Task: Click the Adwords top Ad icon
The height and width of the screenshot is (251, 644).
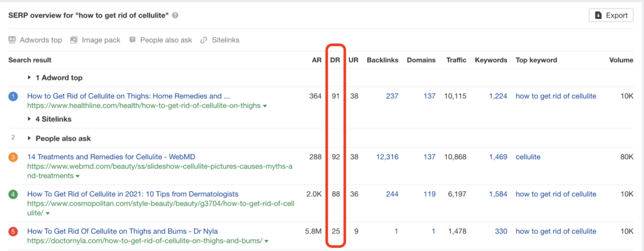Action: (x=12, y=40)
